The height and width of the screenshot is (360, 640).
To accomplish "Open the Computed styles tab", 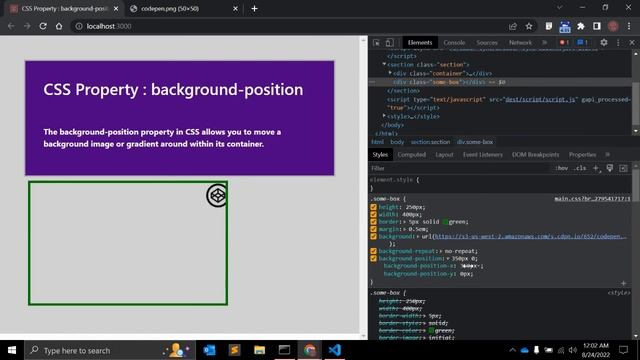I will 411,155.
